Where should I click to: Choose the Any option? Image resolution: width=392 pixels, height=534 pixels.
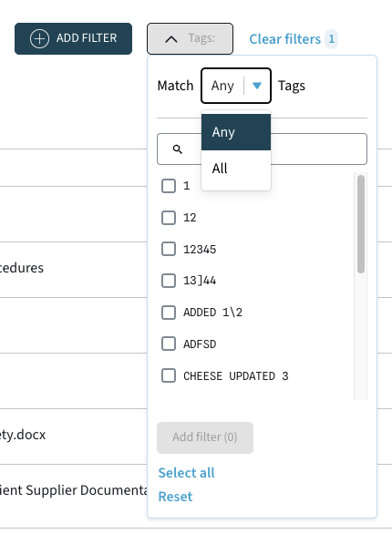(236, 132)
